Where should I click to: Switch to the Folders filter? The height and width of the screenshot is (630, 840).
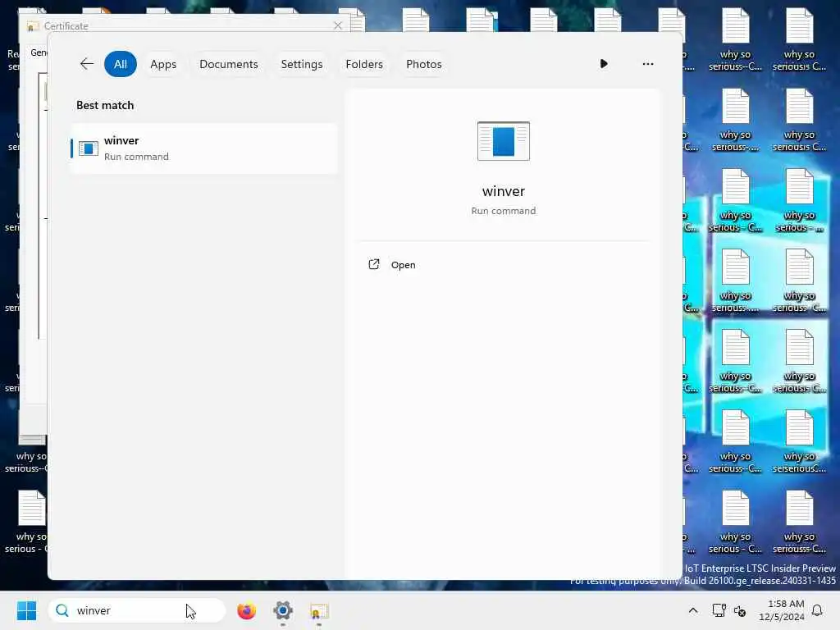(364, 64)
